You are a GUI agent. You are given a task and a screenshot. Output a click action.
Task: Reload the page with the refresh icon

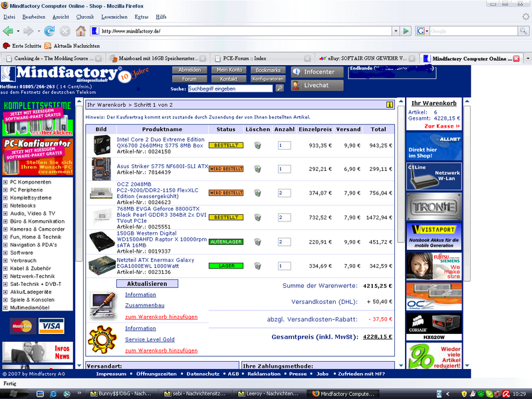[x=49, y=31]
